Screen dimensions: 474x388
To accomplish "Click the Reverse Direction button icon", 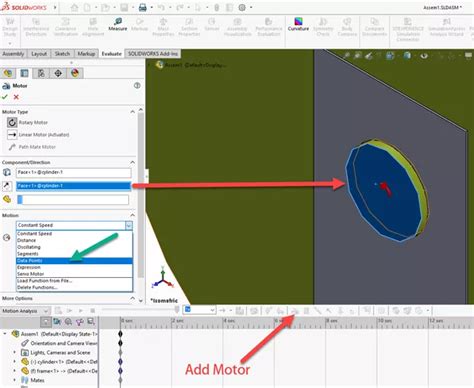I will pyautogui.click(x=7, y=186).
